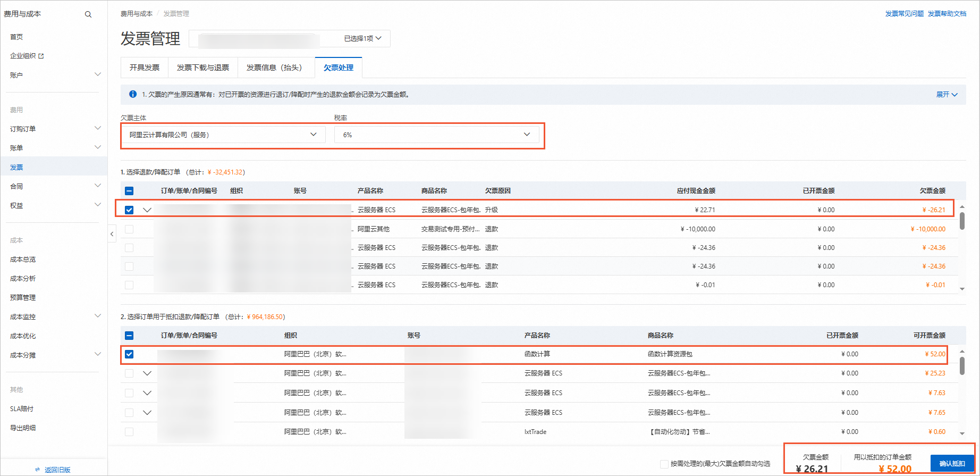The height and width of the screenshot is (476, 980).
Task: Click the 确认抵扣 button
Action: [x=952, y=463]
